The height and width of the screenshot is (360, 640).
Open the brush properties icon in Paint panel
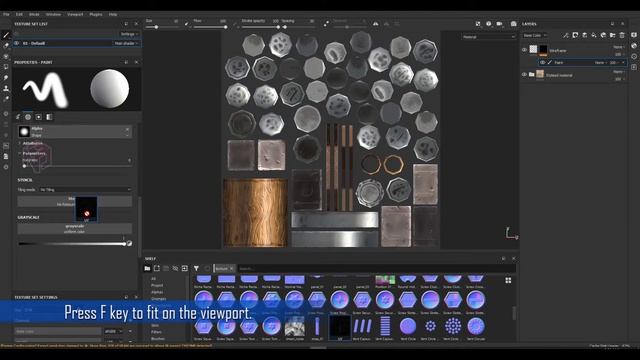pyautogui.click(x=18, y=117)
